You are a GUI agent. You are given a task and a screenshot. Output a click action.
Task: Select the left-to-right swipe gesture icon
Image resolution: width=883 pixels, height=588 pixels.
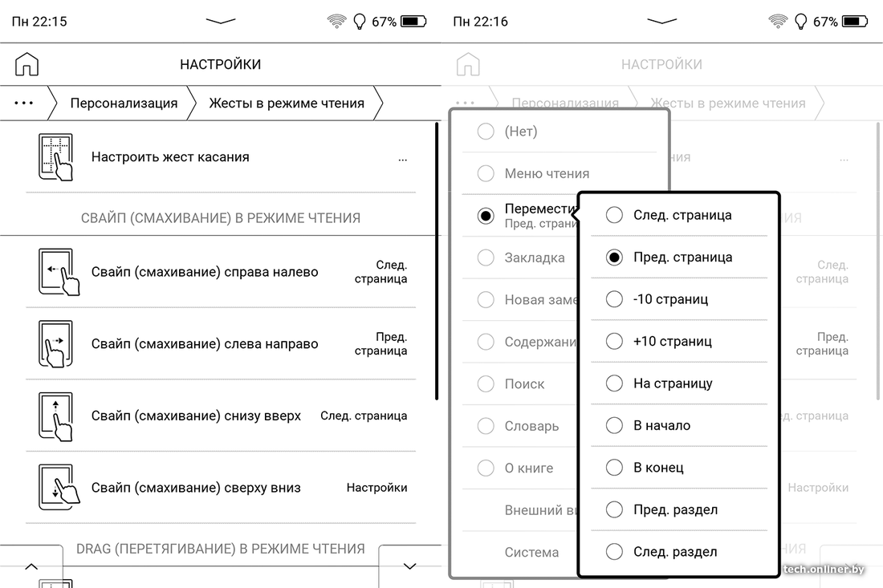click(55, 344)
